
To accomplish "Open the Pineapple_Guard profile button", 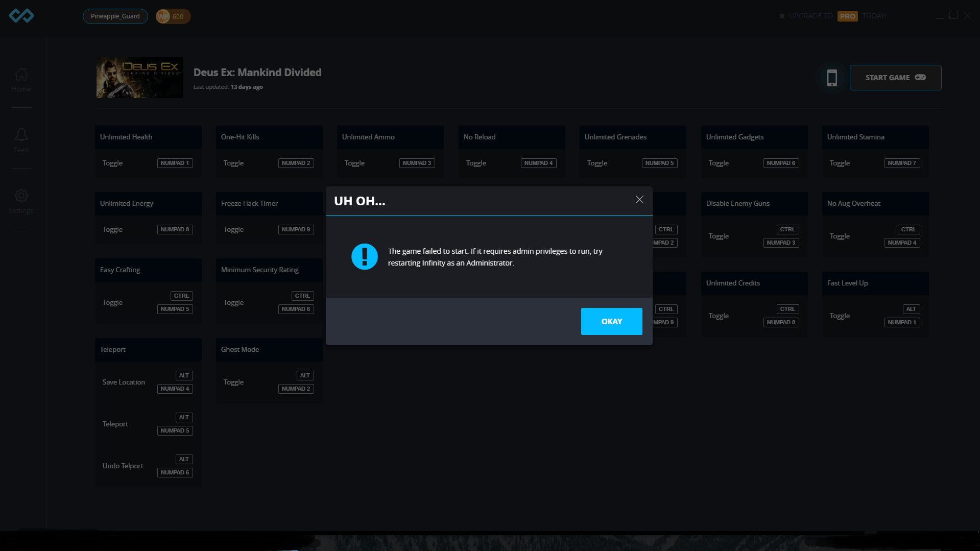I will click(x=115, y=16).
